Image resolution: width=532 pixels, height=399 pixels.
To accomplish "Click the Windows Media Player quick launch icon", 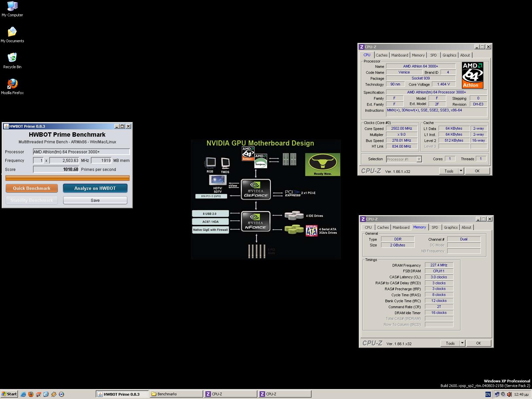I will (x=61, y=394).
